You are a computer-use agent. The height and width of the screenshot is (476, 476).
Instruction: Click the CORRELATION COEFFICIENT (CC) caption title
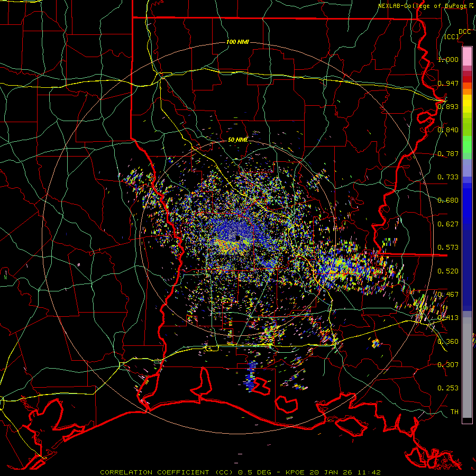[167, 472]
